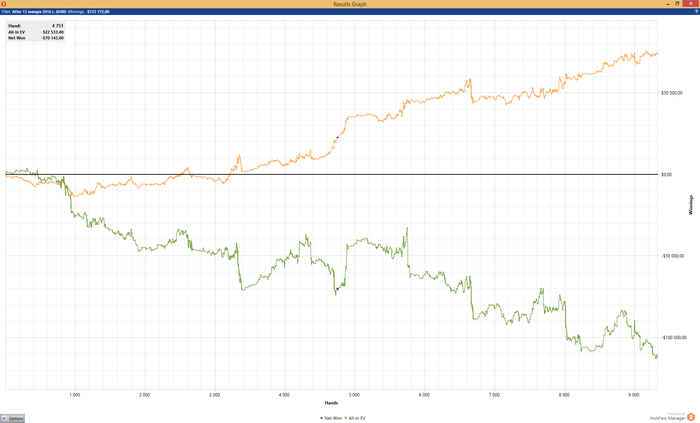Open the filter funnel icon

click(696, 12)
